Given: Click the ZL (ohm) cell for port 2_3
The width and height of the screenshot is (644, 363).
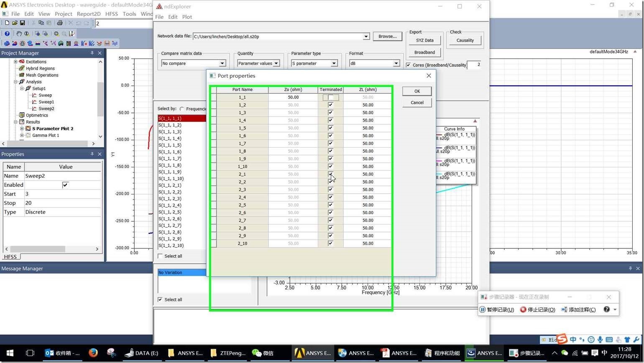Looking at the screenshot, I should point(368,189).
